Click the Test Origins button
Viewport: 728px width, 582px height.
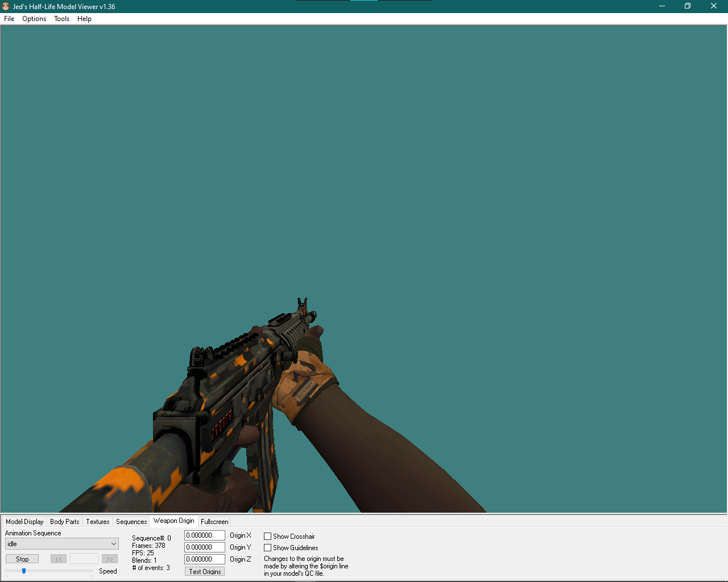point(205,571)
